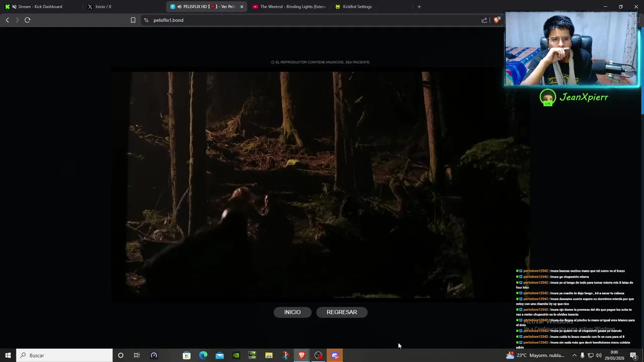Click the INICIO button
The height and width of the screenshot is (362, 644).
[292, 312]
